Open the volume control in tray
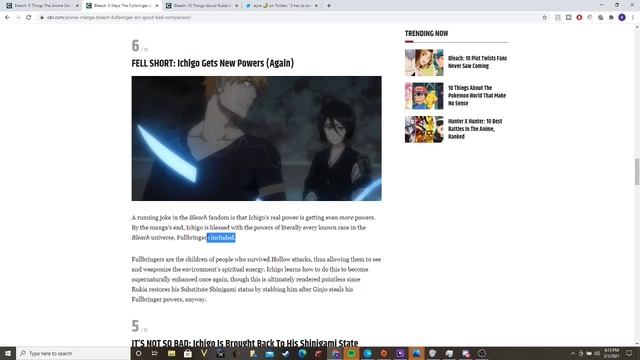This screenshot has width=640, height=360. click(x=597, y=353)
